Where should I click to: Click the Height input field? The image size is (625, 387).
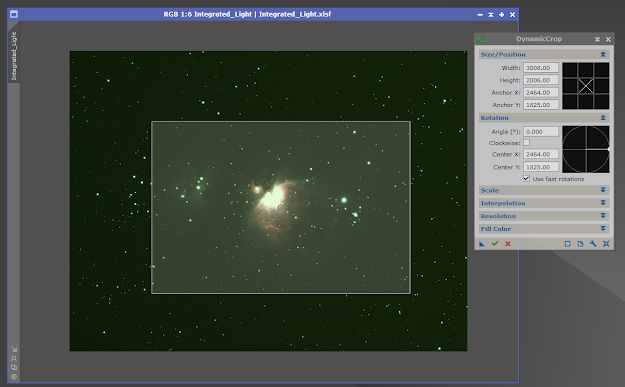541,80
